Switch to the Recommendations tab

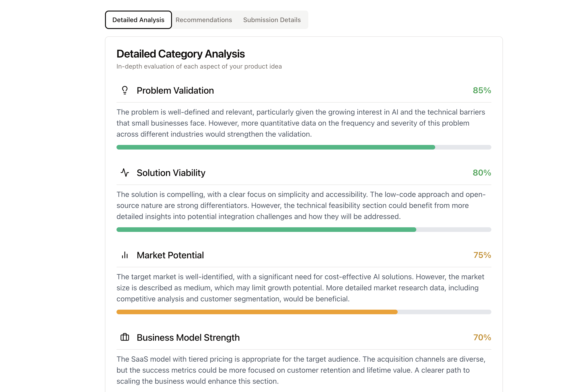point(204,20)
